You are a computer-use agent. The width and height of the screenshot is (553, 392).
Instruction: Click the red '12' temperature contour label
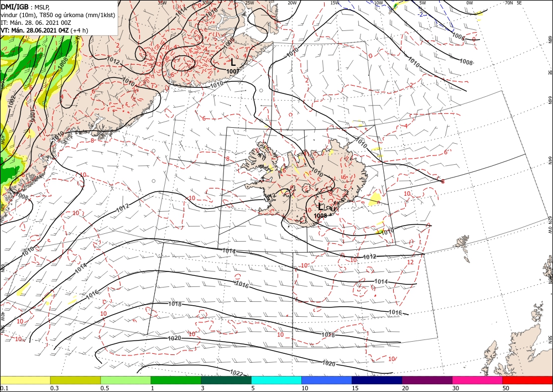coord(410,262)
